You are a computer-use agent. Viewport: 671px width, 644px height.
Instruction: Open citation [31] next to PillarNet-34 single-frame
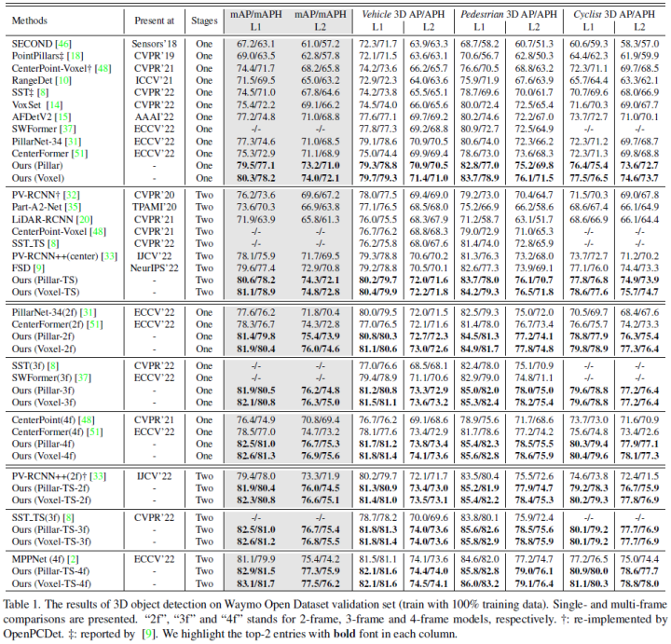point(74,142)
